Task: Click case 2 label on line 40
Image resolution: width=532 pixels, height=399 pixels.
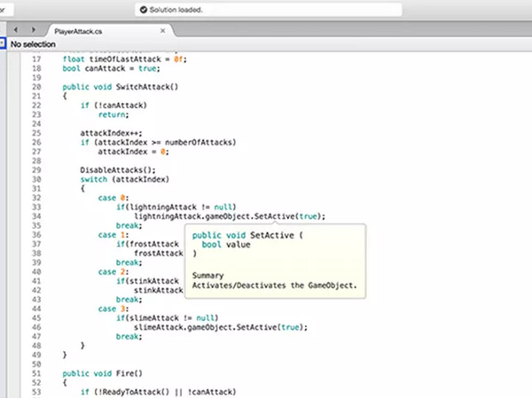Action: pyautogui.click(x=113, y=272)
